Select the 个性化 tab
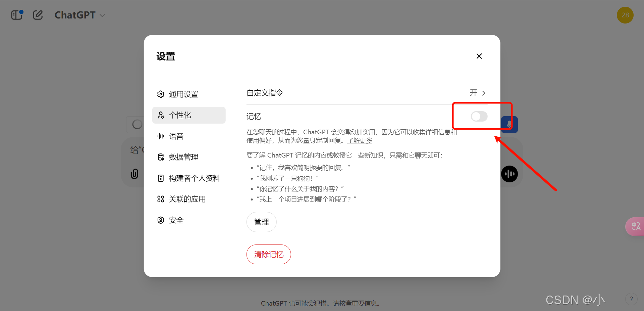 coord(189,115)
